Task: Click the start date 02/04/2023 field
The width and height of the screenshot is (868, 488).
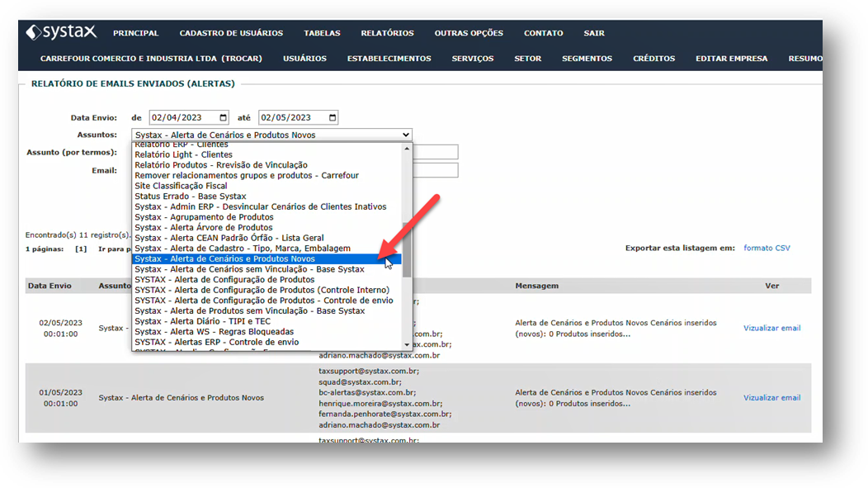Action: (x=189, y=117)
